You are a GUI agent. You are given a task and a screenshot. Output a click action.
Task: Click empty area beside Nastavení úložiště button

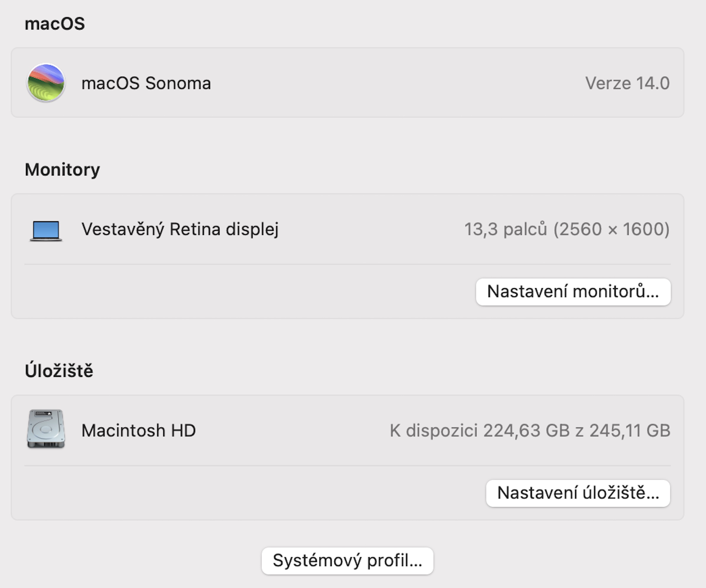[235, 493]
